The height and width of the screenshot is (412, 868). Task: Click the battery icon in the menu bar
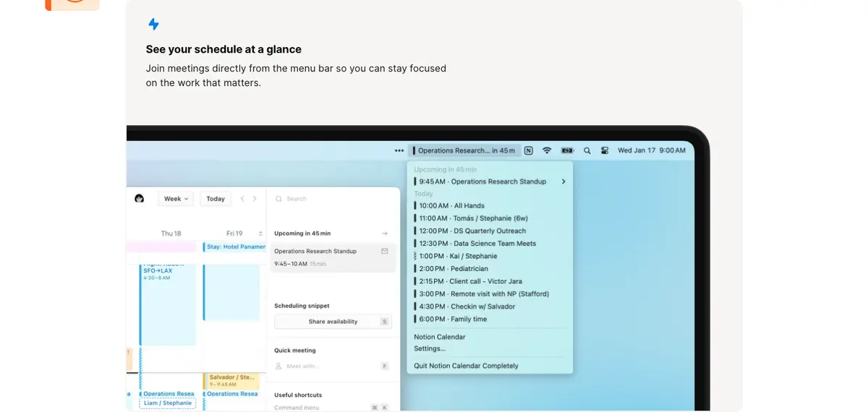coord(567,151)
